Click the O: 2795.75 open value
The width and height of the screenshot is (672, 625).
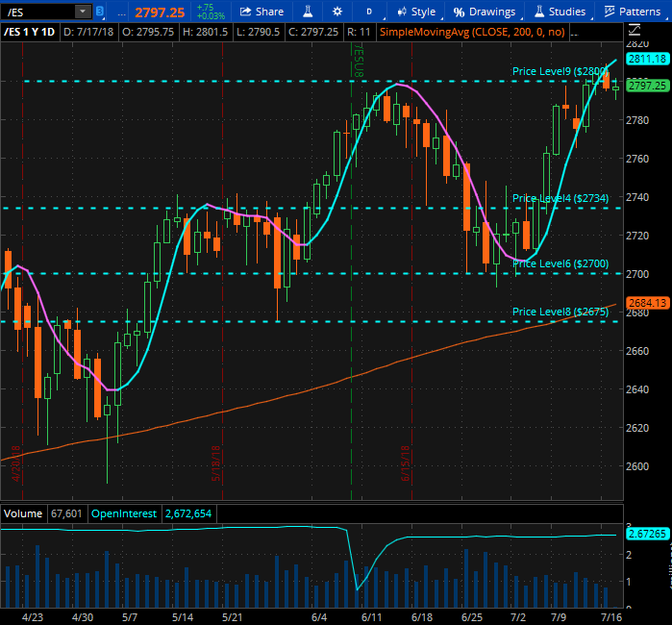[148, 32]
